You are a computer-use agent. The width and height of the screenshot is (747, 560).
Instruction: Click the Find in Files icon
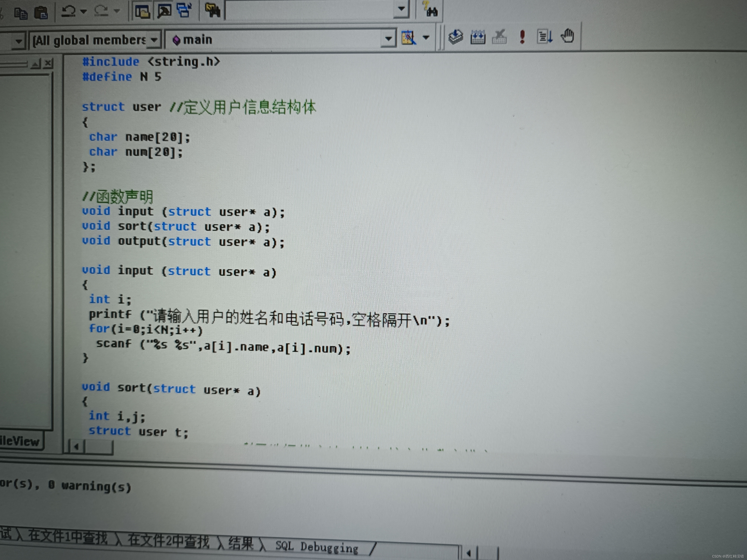click(x=213, y=10)
